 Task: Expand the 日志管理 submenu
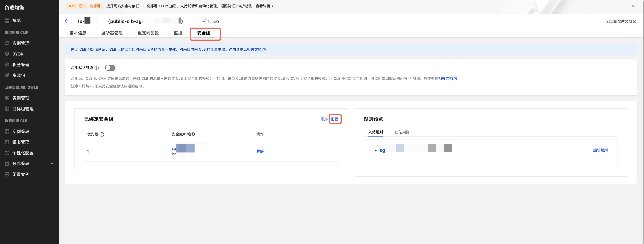pyautogui.click(x=52, y=164)
